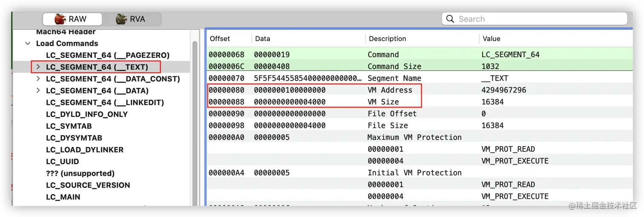The height and width of the screenshot is (217, 644).
Task: Expand the LC_SEGMENT_64 (__DATA) node
Action: coord(38,90)
